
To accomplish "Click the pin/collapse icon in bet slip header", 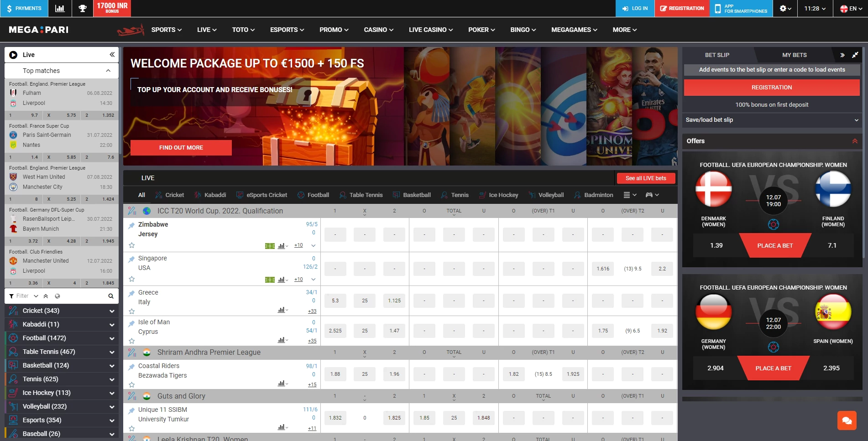I will [x=855, y=55].
